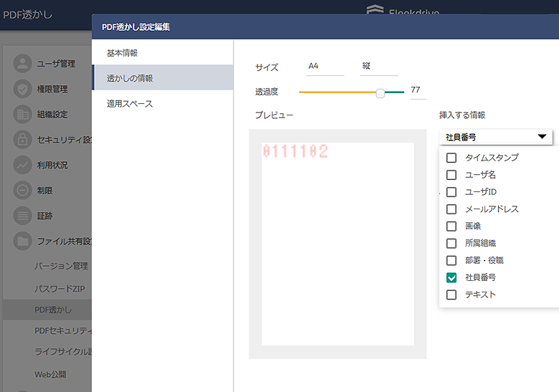Screen dimensions: 559x392
Task: Click the watermark preview page
Action: coord(338,244)
